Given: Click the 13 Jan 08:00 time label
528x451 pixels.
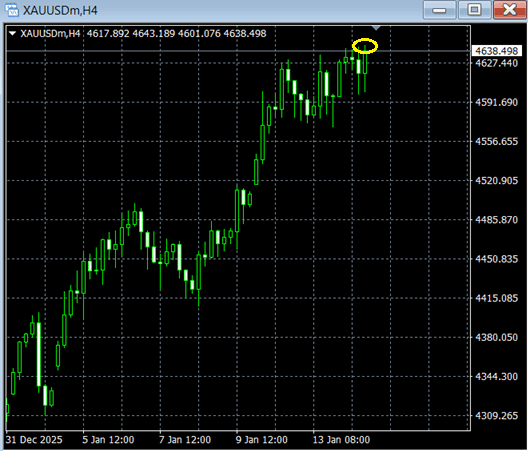Looking at the screenshot, I should tap(341, 440).
